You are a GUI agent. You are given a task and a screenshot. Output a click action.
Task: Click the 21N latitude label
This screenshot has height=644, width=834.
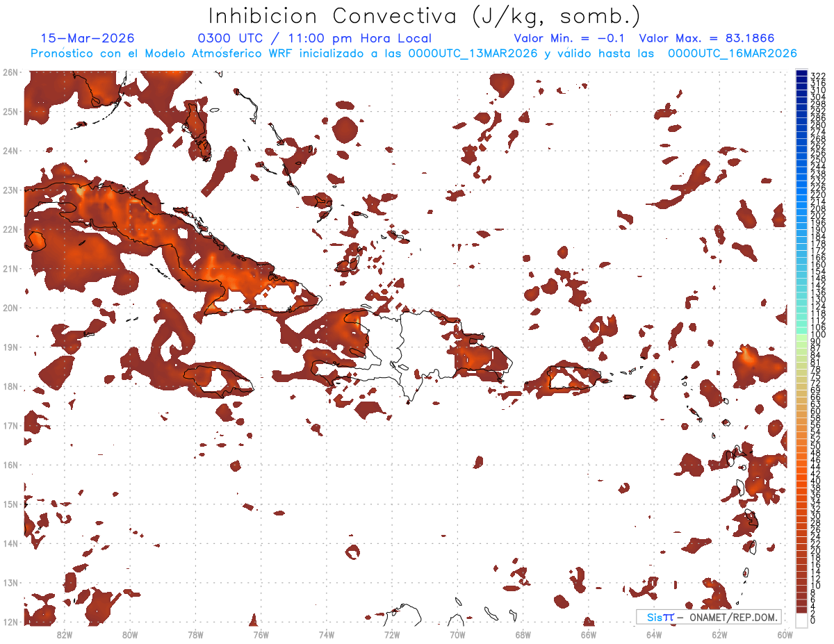click(x=10, y=268)
